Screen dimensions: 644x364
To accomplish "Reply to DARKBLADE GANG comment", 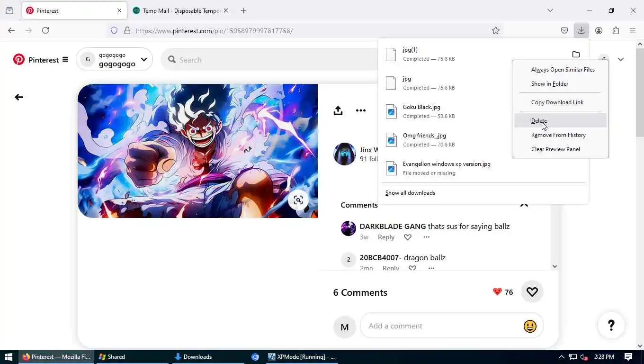I will 386,237.
